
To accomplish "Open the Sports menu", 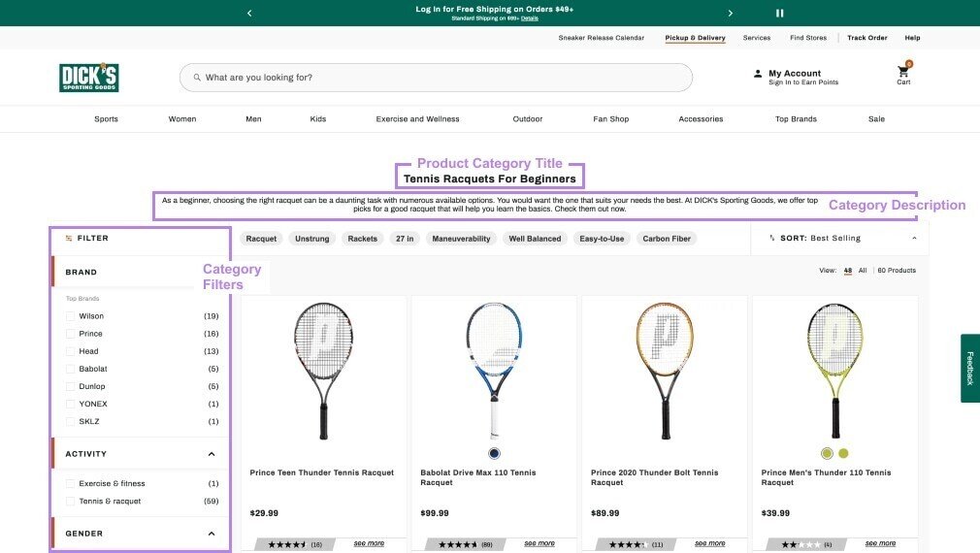I will click(107, 118).
